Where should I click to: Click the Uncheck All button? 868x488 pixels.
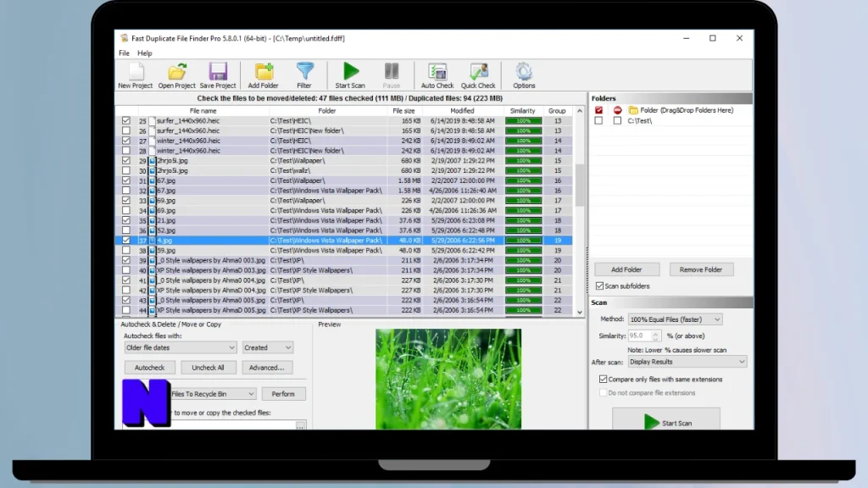209,368
